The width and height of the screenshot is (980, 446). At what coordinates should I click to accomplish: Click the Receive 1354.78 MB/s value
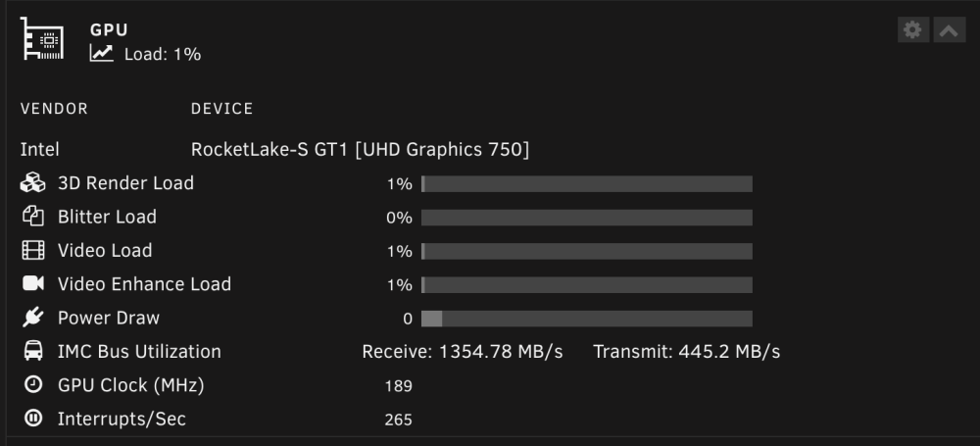(x=463, y=352)
